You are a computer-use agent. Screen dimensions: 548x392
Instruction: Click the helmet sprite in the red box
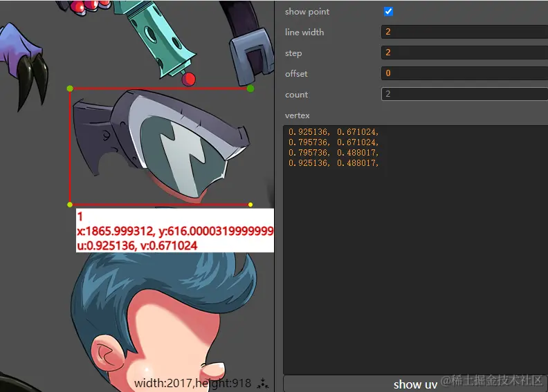163,147
